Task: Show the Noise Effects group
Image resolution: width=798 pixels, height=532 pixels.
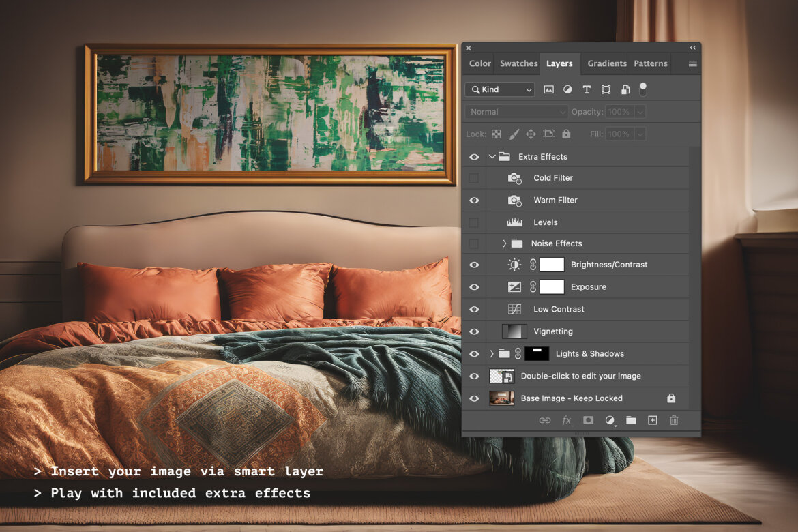Action: pos(474,243)
